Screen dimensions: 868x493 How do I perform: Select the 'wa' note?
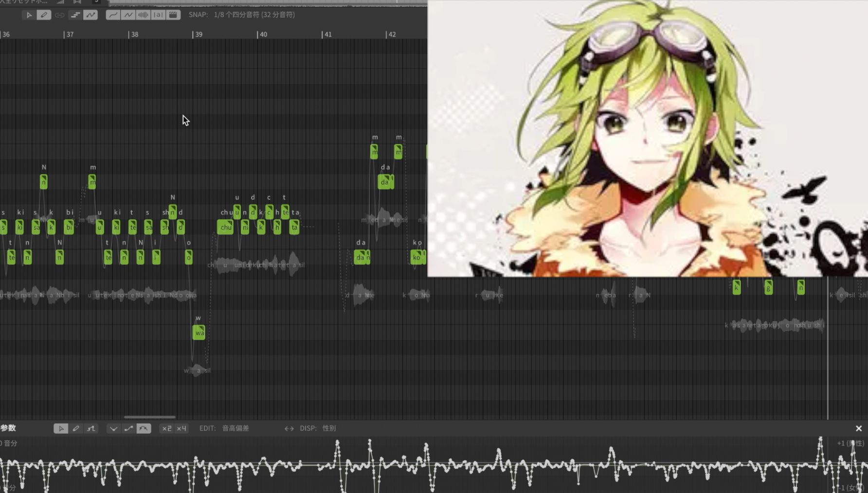[199, 333]
